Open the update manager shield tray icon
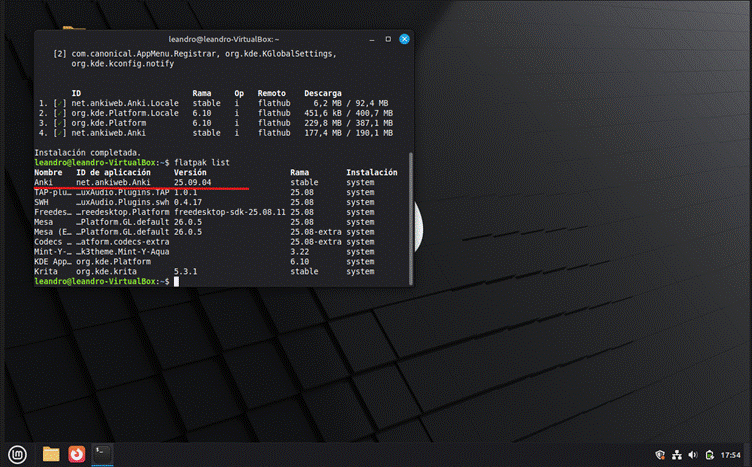Image resolution: width=752 pixels, height=467 pixels. point(660,455)
